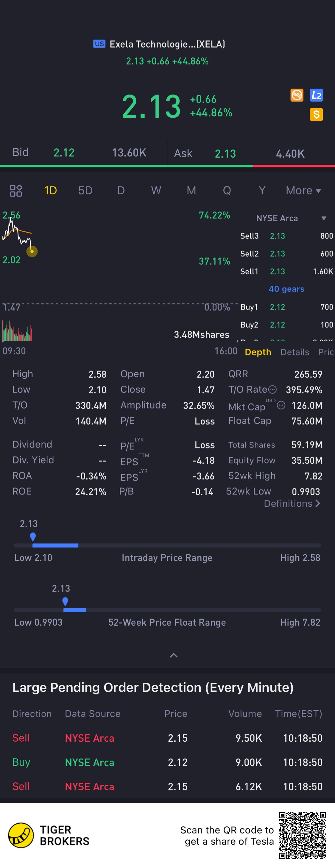Tap the yellow dollar sign icon
Image resolution: width=335 pixels, height=868 pixels.
pyautogui.click(x=316, y=114)
